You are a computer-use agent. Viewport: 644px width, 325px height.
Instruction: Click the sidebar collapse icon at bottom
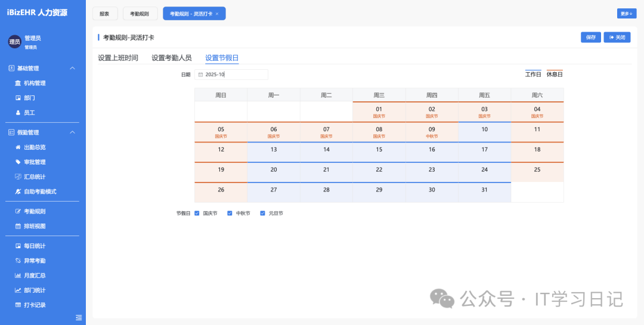79,317
